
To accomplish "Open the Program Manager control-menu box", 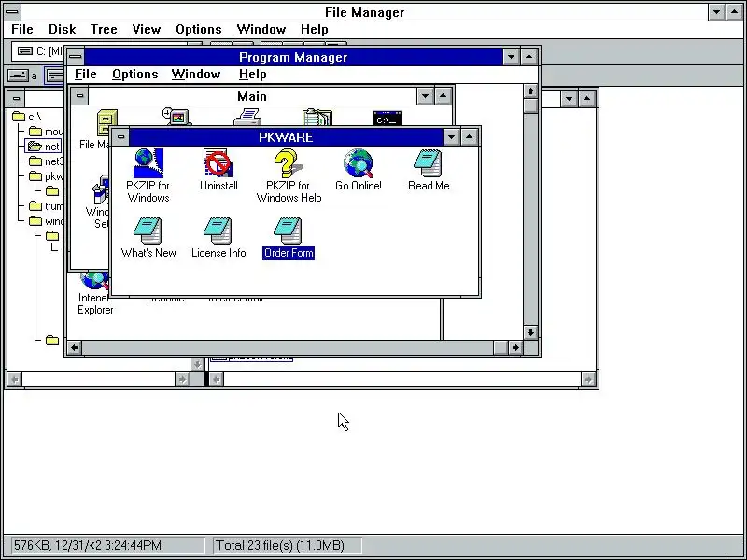I will coord(76,57).
